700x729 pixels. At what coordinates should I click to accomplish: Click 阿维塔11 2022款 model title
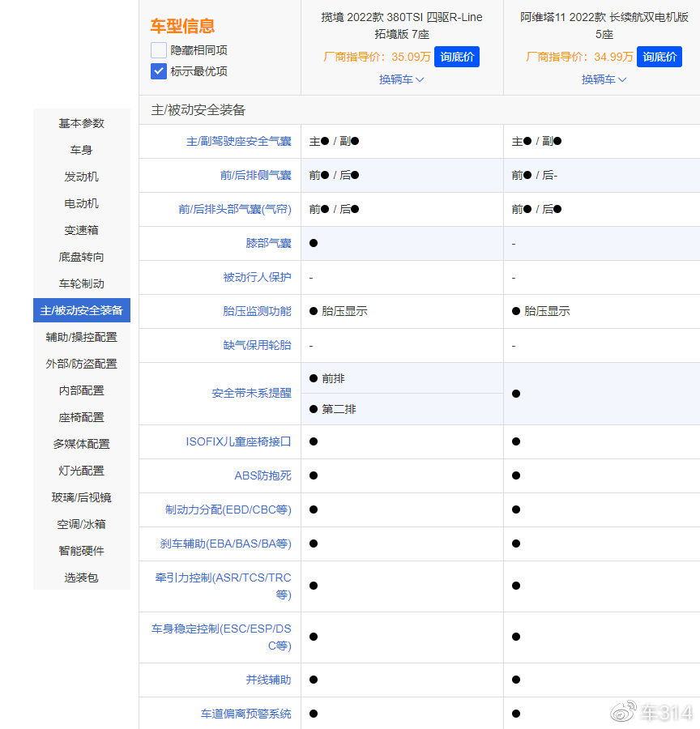coord(604,26)
